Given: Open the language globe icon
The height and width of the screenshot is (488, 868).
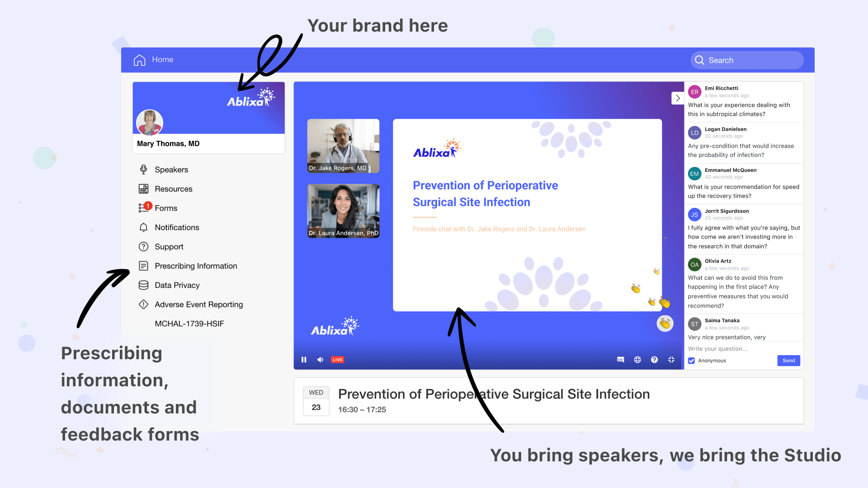Looking at the screenshot, I should tap(637, 359).
